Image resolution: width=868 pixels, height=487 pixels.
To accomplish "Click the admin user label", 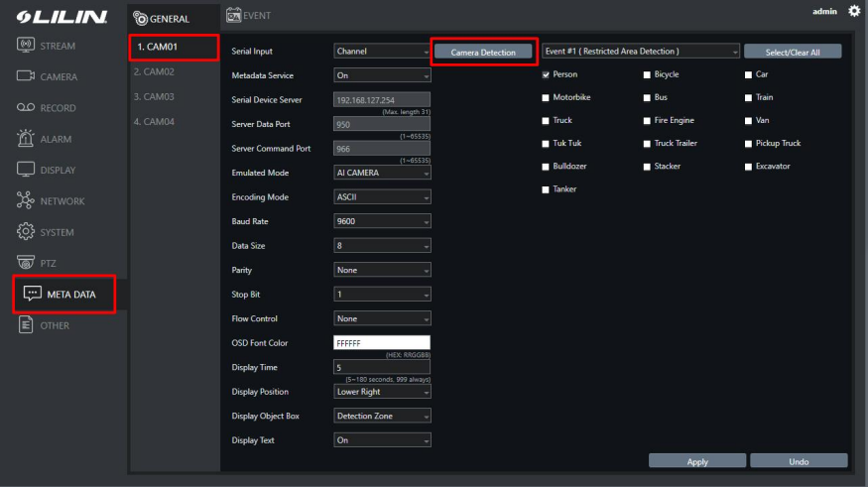I will click(824, 11).
